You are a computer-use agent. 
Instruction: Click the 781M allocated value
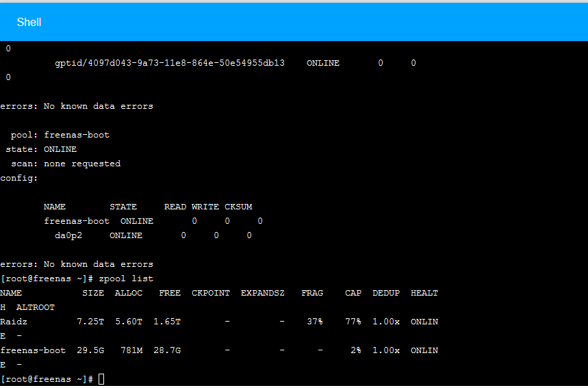click(x=131, y=351)
